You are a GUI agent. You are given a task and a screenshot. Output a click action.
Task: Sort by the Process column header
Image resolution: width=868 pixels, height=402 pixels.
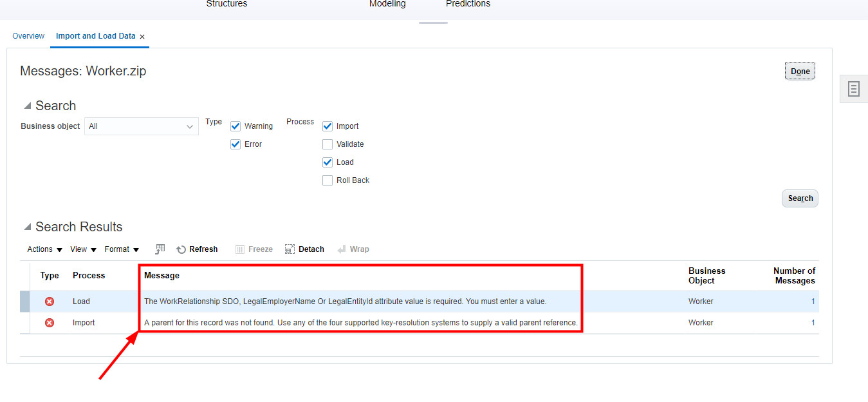[89, 276]
